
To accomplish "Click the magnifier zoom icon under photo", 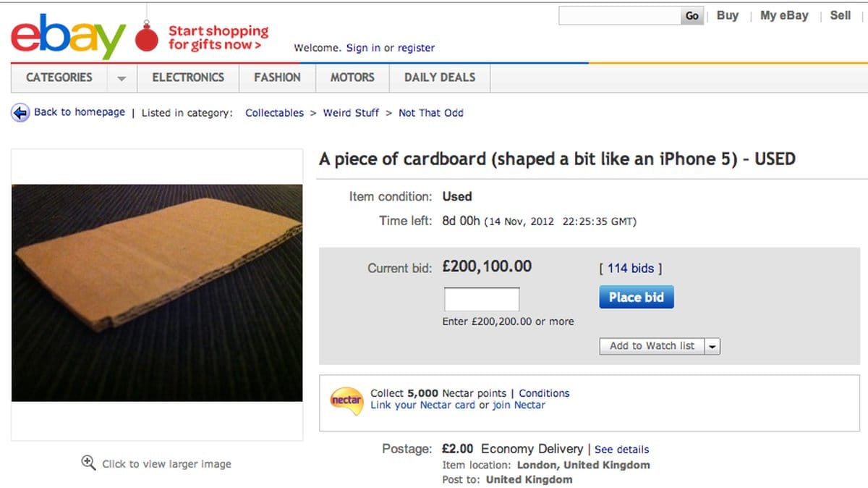I will click(x=89, y=463).
